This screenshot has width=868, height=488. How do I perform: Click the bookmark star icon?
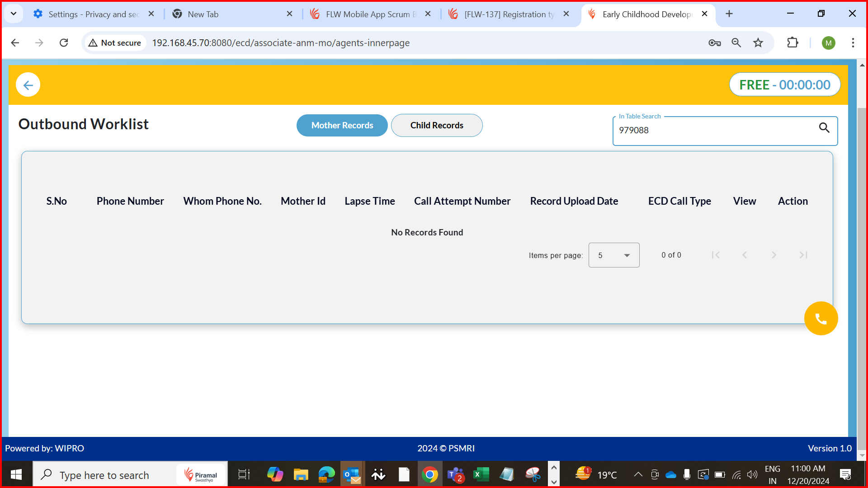(x=758, y=43)
